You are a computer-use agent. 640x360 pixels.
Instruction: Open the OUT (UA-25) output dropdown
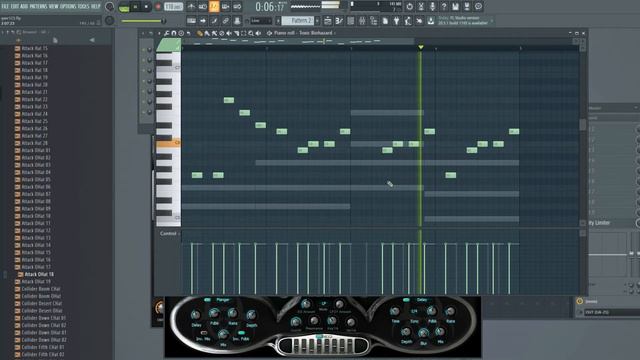pyautogui.click(x=611, y=312)
